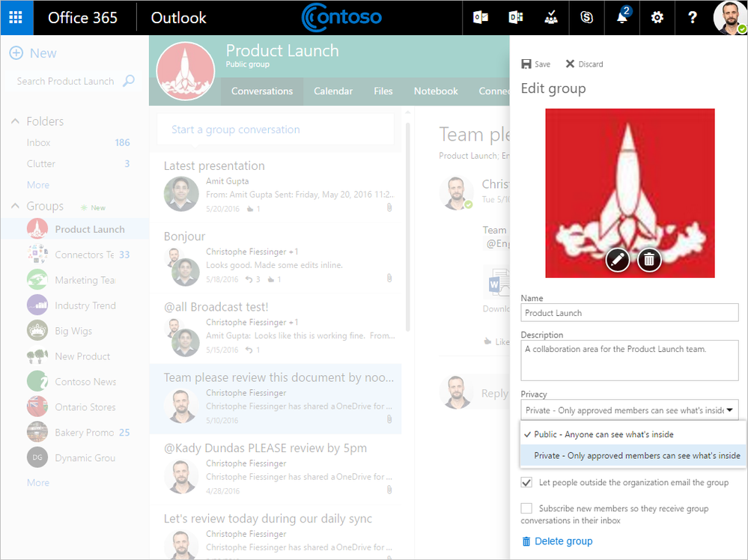Image resolution: width=748 pixels, height=560 pixels.
Task: Open the settings gear icon
Action: click(x=657, y=18)
